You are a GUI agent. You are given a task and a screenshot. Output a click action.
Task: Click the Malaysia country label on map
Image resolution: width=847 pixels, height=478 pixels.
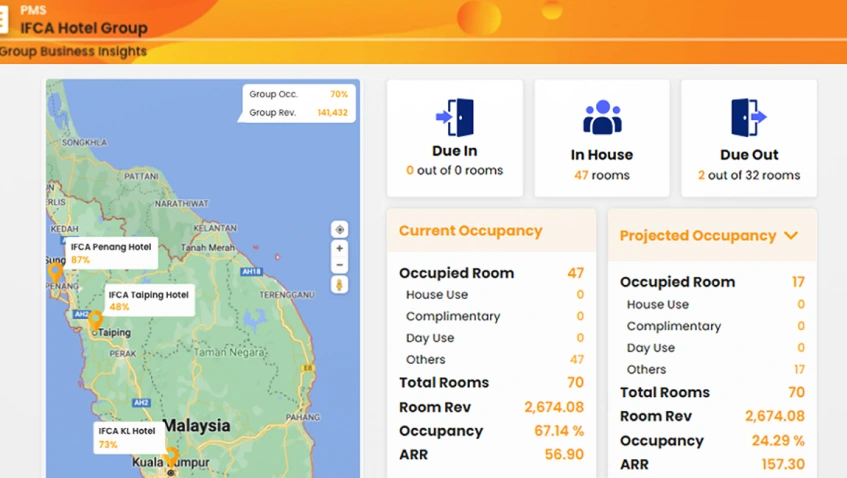click(x=197, y=426)
